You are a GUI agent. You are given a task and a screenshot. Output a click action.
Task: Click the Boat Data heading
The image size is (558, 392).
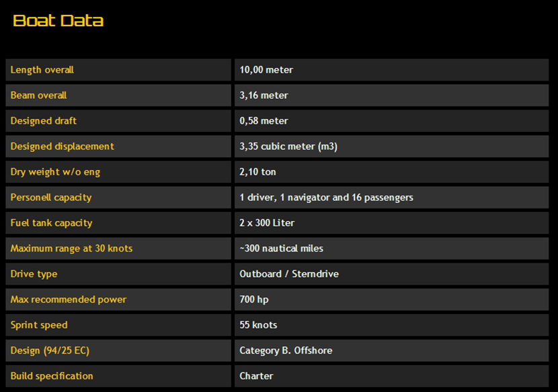click(x=58, y=21)
